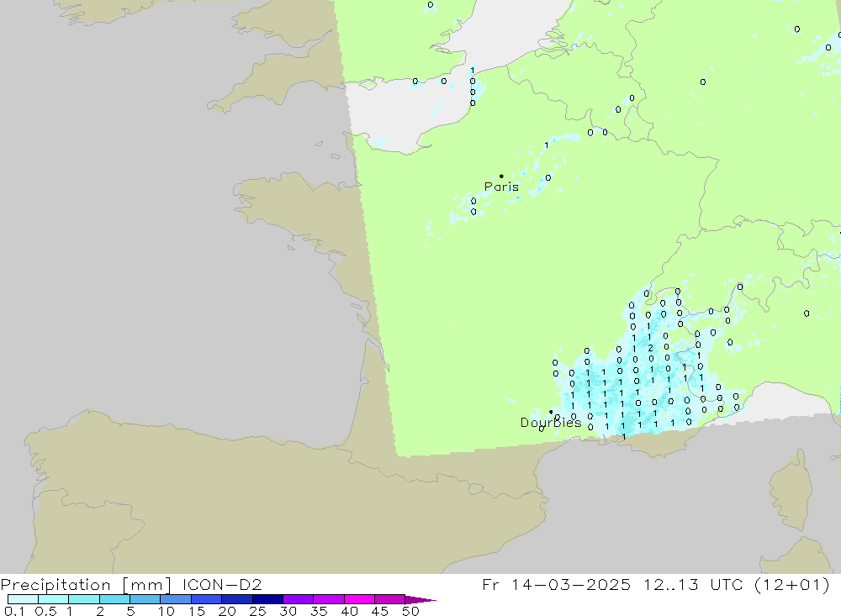Image resolution: width=841 pixels, height=616 pixels.
Task: Click the 'Precipitation [mm]' title text
Action: pyautogui.click(x=86, y=584)
